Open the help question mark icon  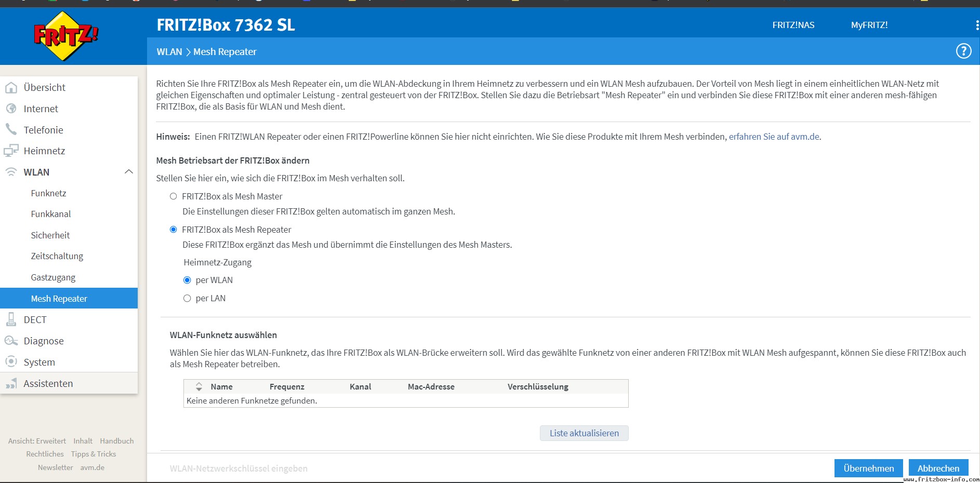click(x=963, y=51)
